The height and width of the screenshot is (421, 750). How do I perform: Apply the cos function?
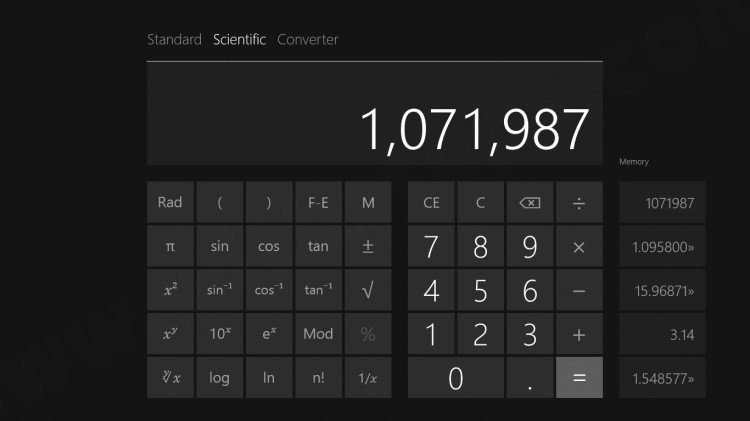point(269,246)
